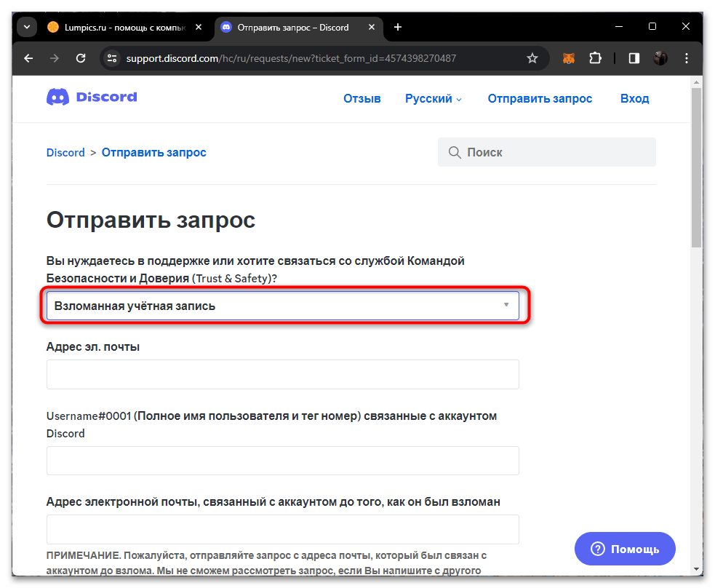Open the tab list chevron on the tab strip
The image size is (715, 588).
(26, 27)
